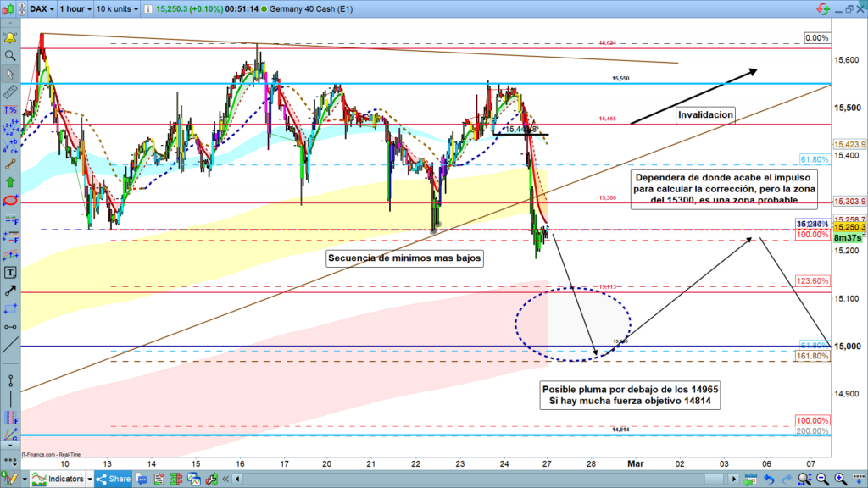This screenshot has width=868, height=488.
Task: Click the price alert bell icon
Action: click(11, 39)
